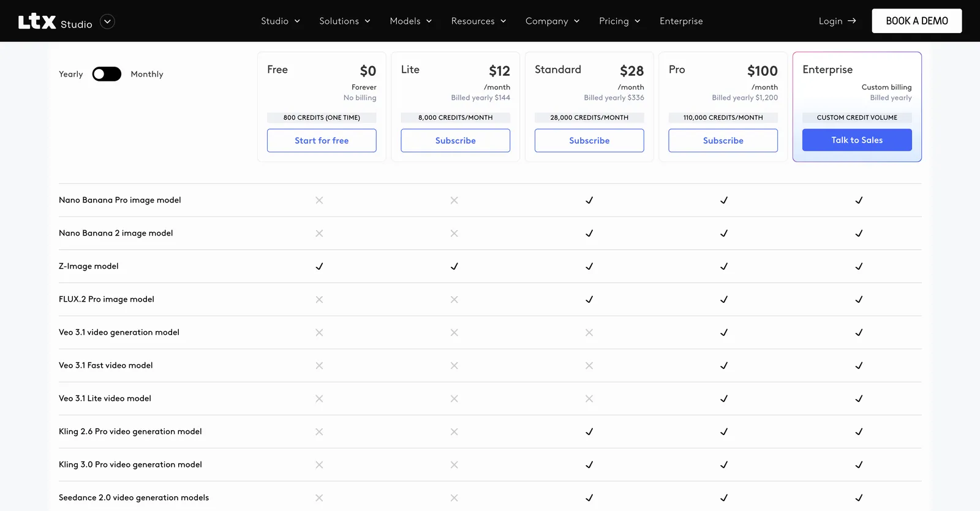Open the Models dropdown menu
The width and height of the screenshot is (980, 511).
(x=411, y=21)
